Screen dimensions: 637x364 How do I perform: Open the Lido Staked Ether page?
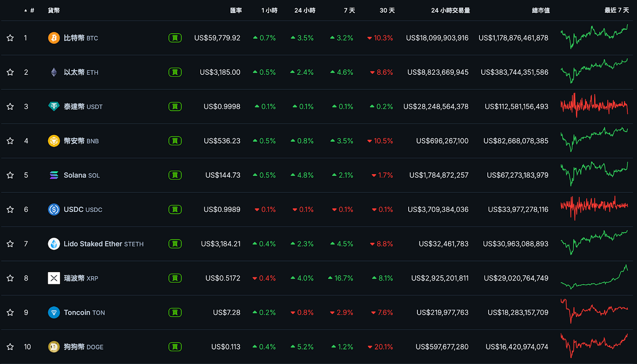pyautogui.click(x=104, y=244)
